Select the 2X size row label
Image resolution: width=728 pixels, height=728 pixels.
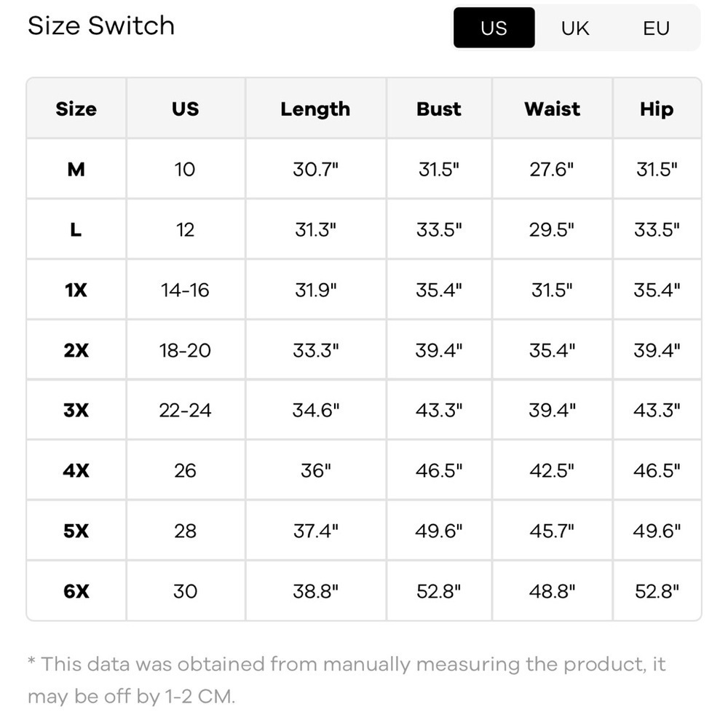(76, 350)
